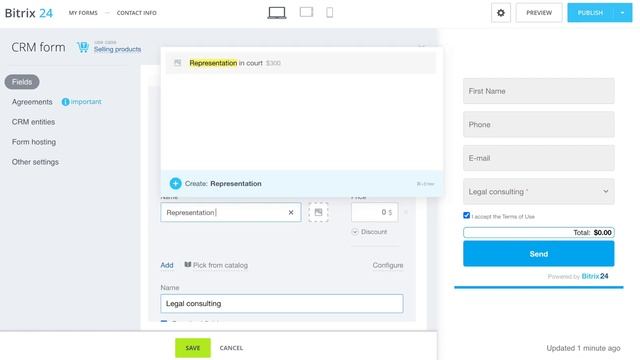Click the blue plus Create icon
The image size is (640, 360).
point(176,184)
